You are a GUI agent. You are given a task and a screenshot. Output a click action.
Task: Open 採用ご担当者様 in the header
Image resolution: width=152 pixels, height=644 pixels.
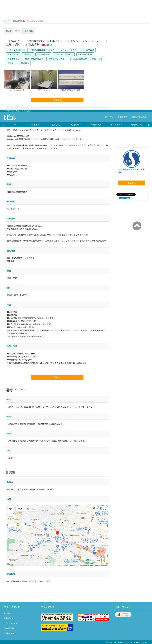click(x=139, y=117)
